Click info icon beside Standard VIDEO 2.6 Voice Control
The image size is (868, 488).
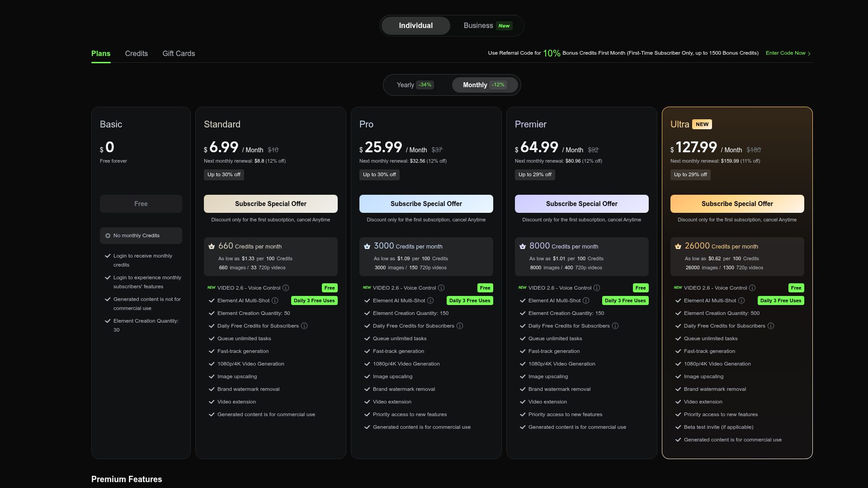[286, 288]
